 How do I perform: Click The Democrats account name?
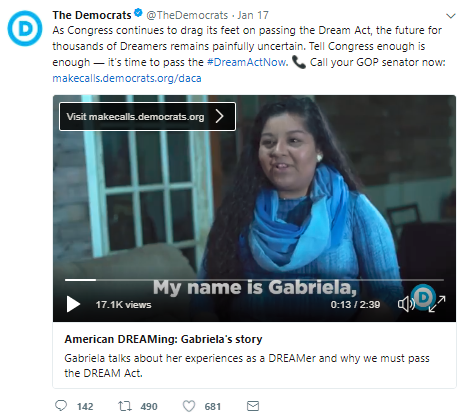92,15
